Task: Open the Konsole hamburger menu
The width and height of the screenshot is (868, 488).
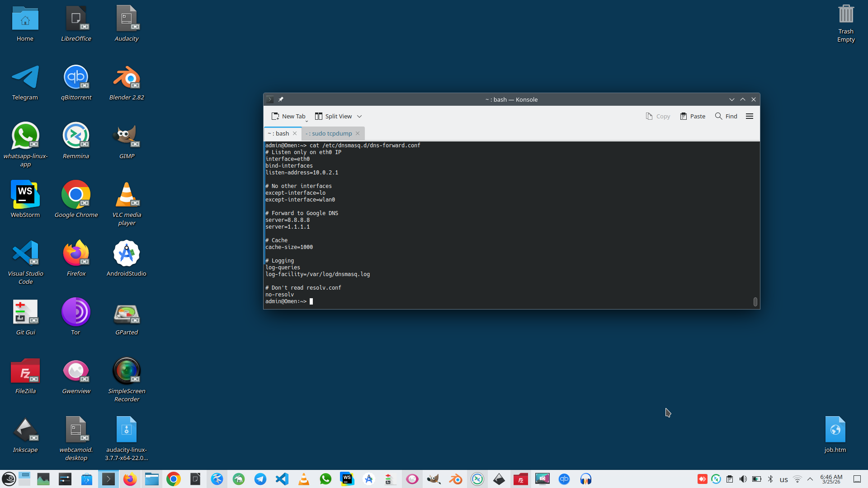Action: pos(749,116)
